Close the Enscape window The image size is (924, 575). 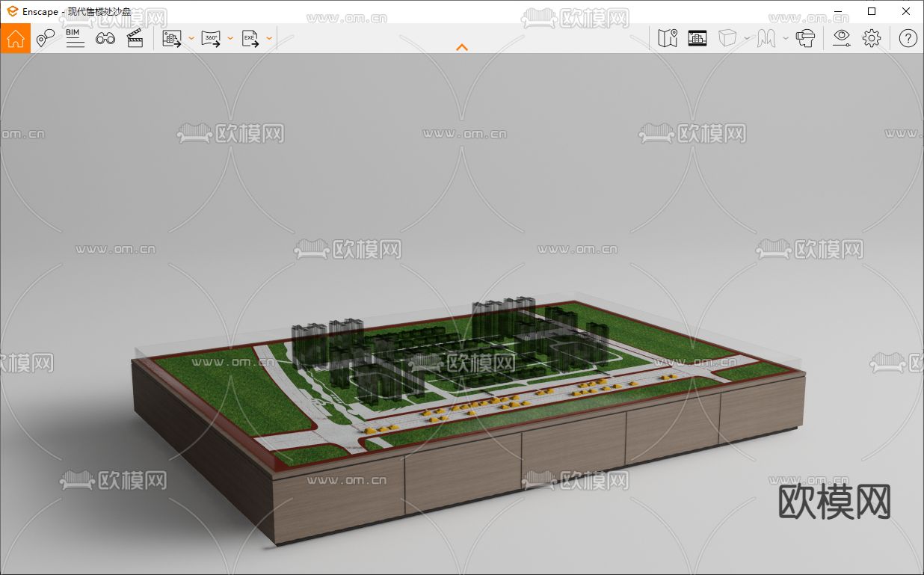click(906, 11)
